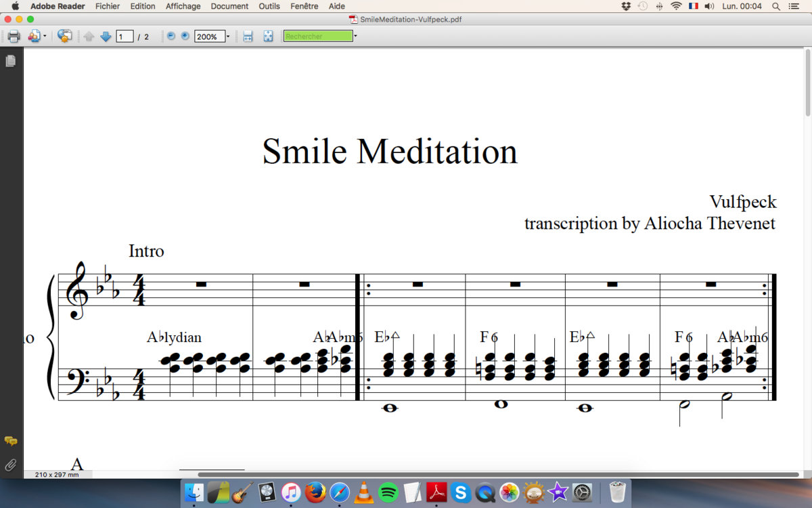Screen dimensions: 812x508
Task: Open Spotlight search magnifier icon
Action: pos(776,6)
